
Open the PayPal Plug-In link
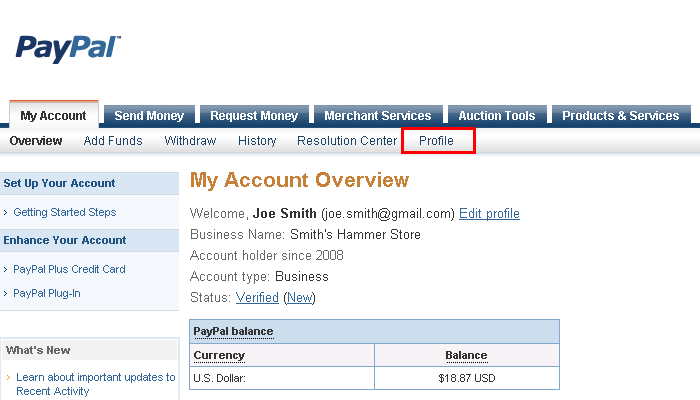[x=47, y=293]
